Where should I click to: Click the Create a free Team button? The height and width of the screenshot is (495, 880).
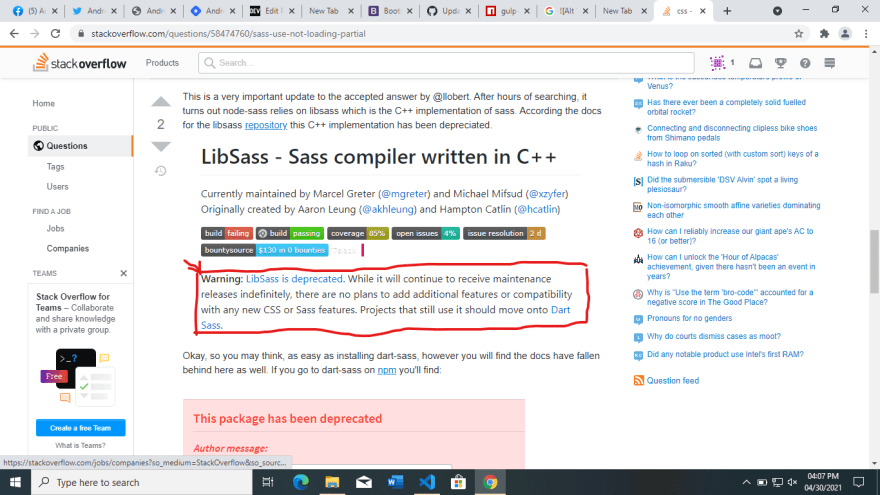[x=81, y=428]
